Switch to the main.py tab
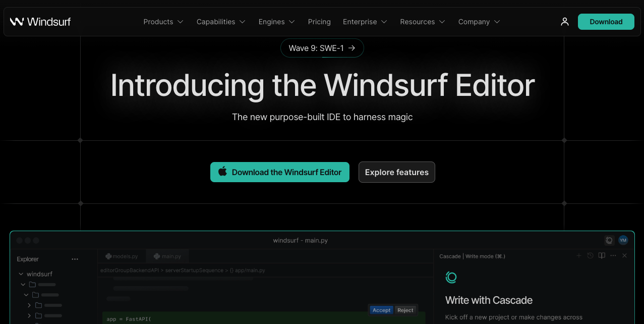 point(167,256)
